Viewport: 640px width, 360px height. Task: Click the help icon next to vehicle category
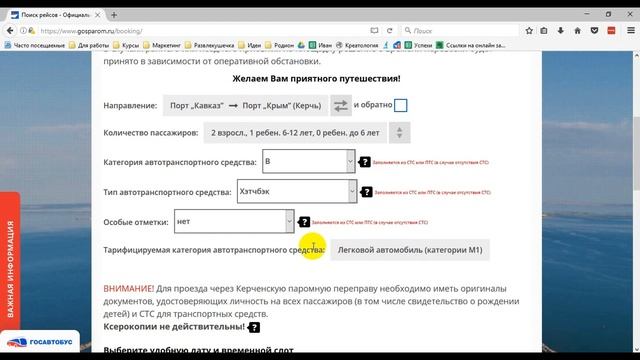coord(364,162)
